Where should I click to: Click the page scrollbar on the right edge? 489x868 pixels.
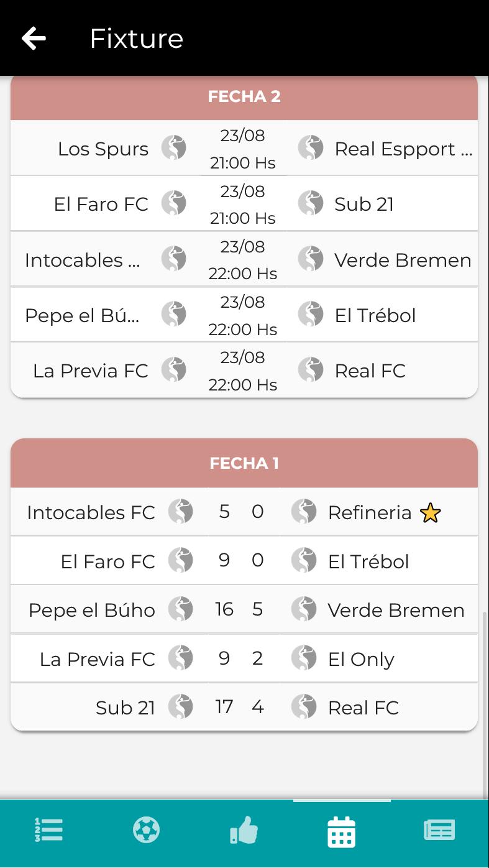[x=485, y=704]
